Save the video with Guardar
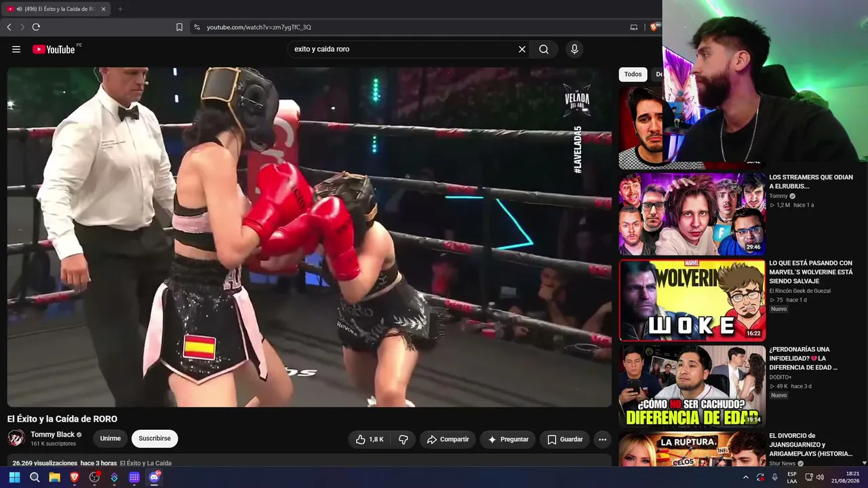Image resolution: width=868 pixels, height=488 pixels. pos(565,439)
